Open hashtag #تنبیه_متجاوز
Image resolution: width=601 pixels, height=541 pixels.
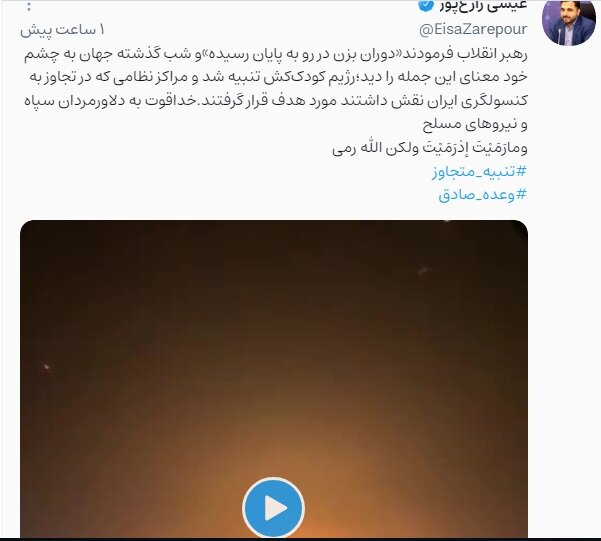pos(479,171)
